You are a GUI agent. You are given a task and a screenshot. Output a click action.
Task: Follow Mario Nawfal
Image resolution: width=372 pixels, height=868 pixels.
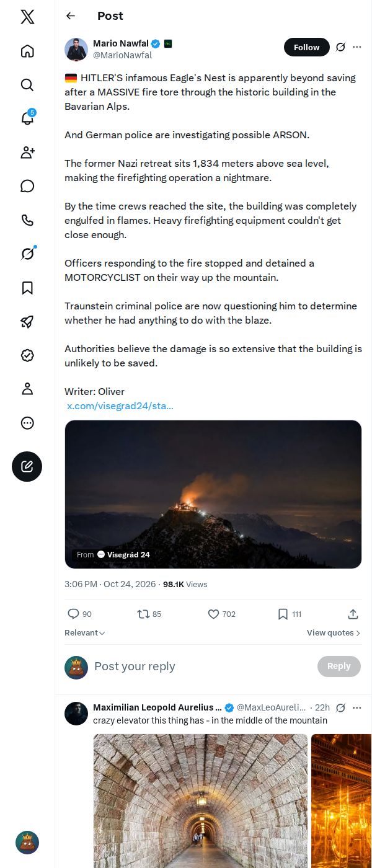[x=307, y=47]
